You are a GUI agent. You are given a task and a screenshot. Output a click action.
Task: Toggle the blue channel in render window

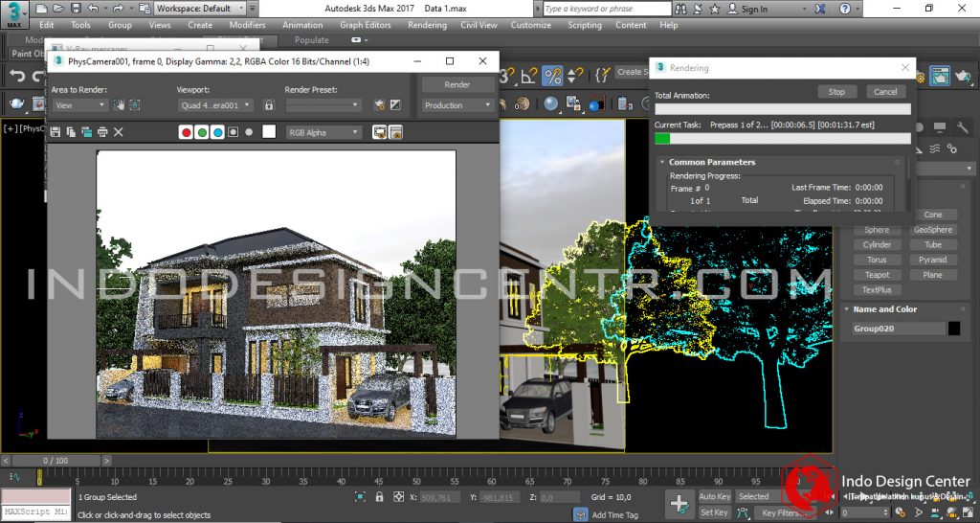(217, 132)
